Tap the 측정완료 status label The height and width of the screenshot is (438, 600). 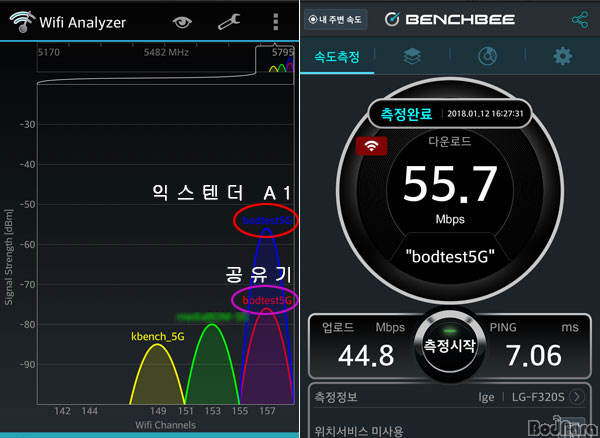coord(406,114)
